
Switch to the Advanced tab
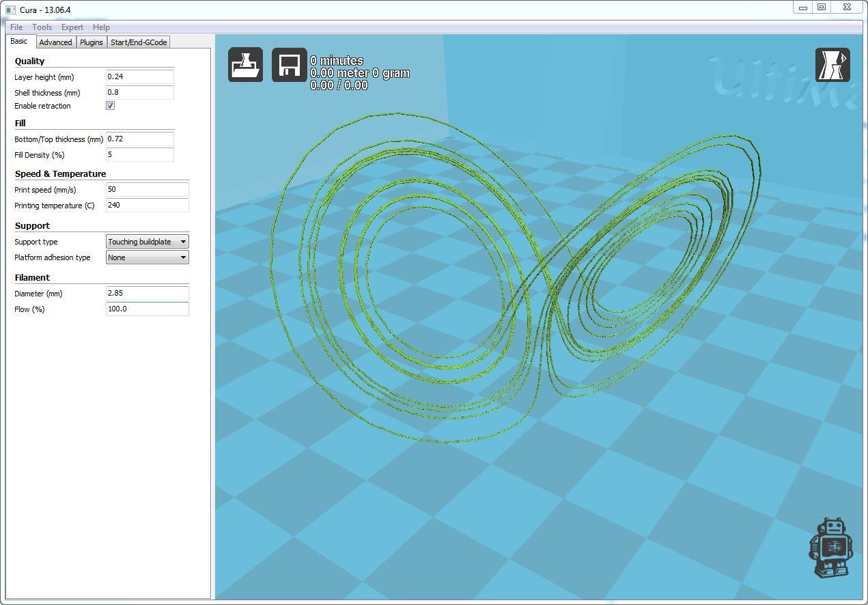tap(55, 42)
